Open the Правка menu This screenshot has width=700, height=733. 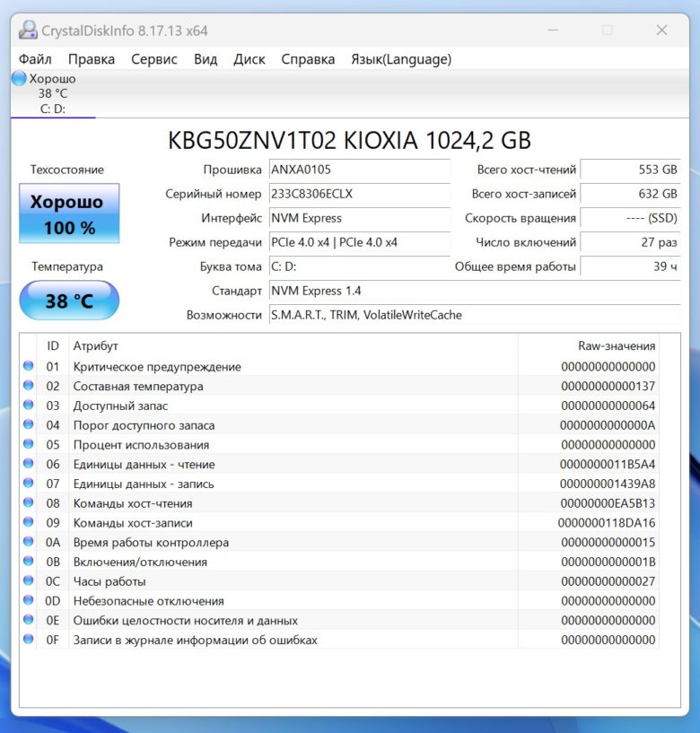[x=92, y=59]
